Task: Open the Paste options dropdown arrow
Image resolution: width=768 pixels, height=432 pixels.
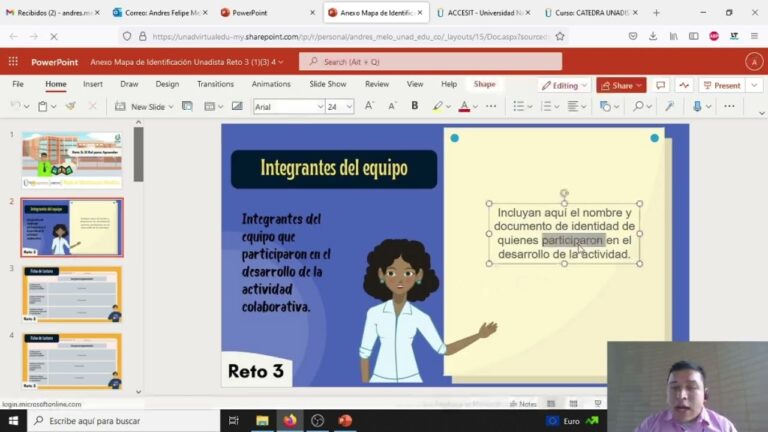Action: coord(53,107)
